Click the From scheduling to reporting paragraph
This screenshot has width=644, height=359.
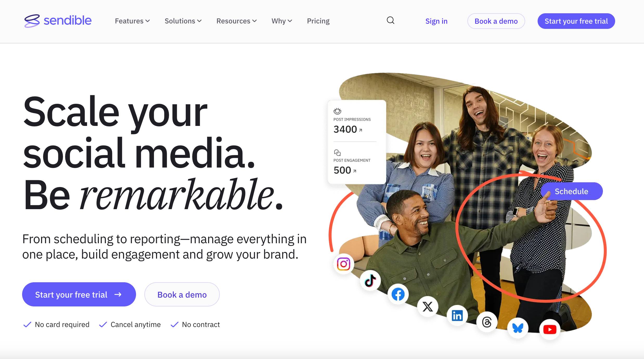click(164, 246)
